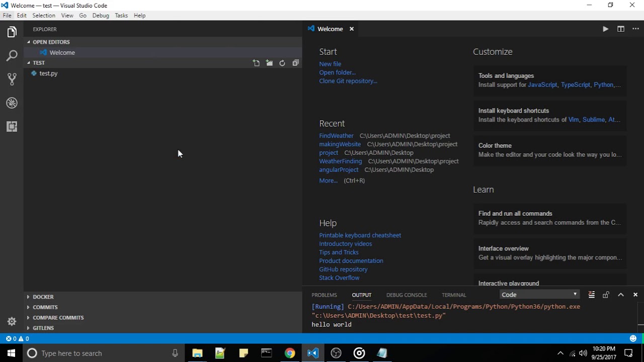Click the New file link
This screenshot has height=362, width=644.
pyautogui.click(x=330, y=64)
